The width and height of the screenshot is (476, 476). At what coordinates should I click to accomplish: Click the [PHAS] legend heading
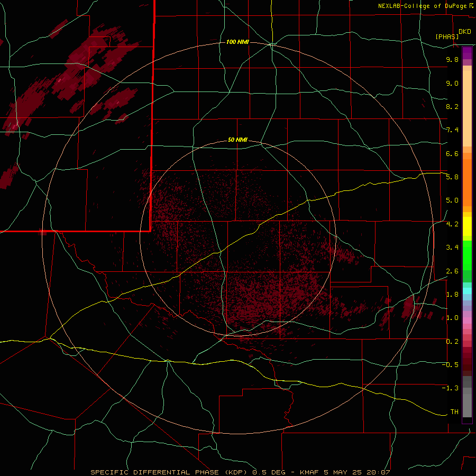click(x=447, y=36)
